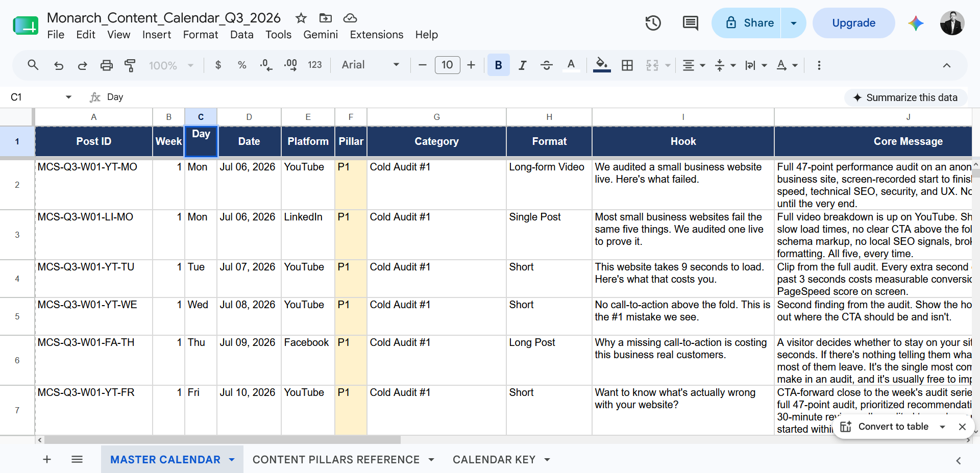The height and width of the screenshot is (473, 980).
Task: Open zoom level 100% dropdown
Action: (x=171, y=65)
